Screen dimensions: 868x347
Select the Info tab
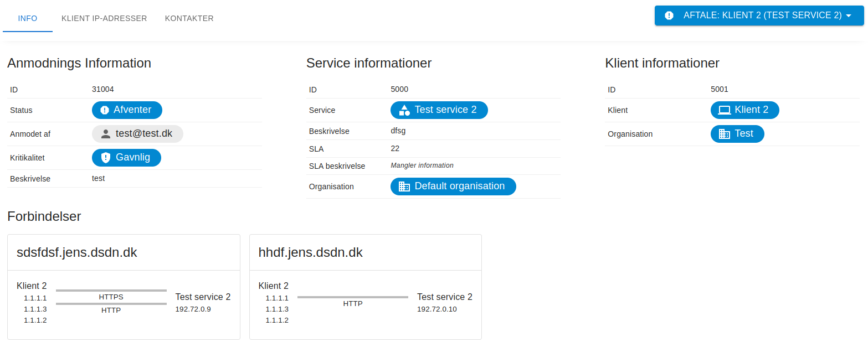tap(28, 18)
